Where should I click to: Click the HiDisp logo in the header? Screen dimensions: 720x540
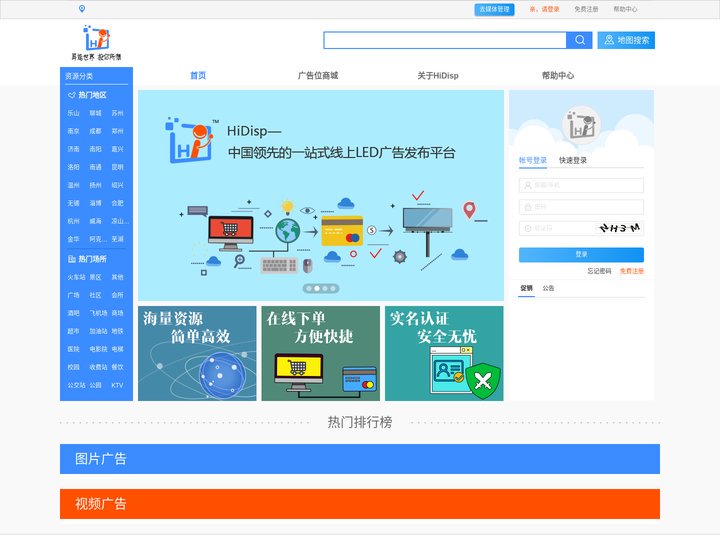(x=96, y=43)
